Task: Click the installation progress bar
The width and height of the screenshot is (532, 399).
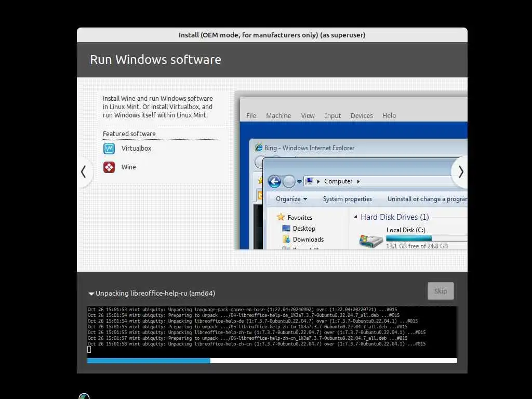Action: 272,361
